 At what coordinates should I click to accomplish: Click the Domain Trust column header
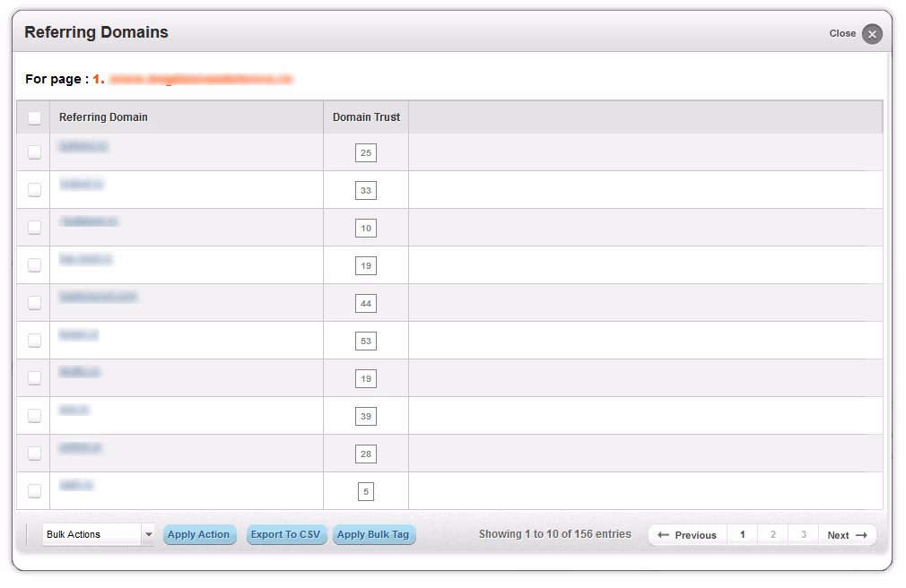click(365, 117)
